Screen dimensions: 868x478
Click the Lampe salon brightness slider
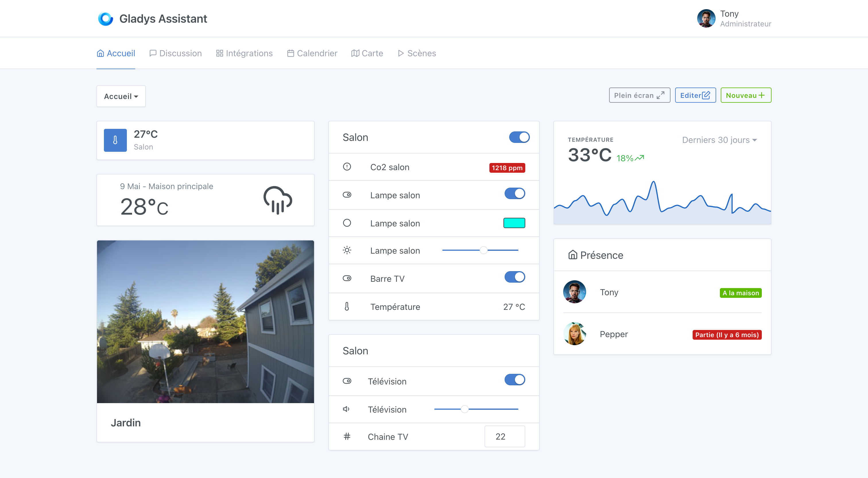pyautogui.click(x=480, y=250)
